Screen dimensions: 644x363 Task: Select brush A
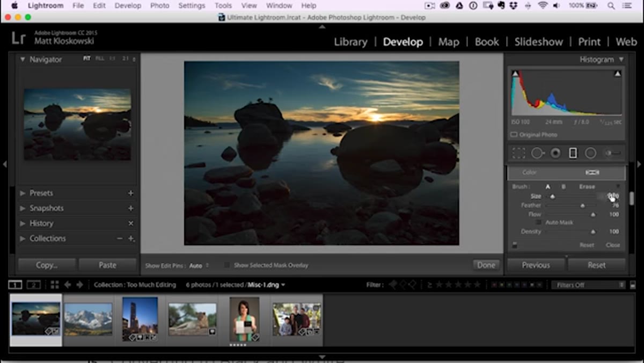548,187
